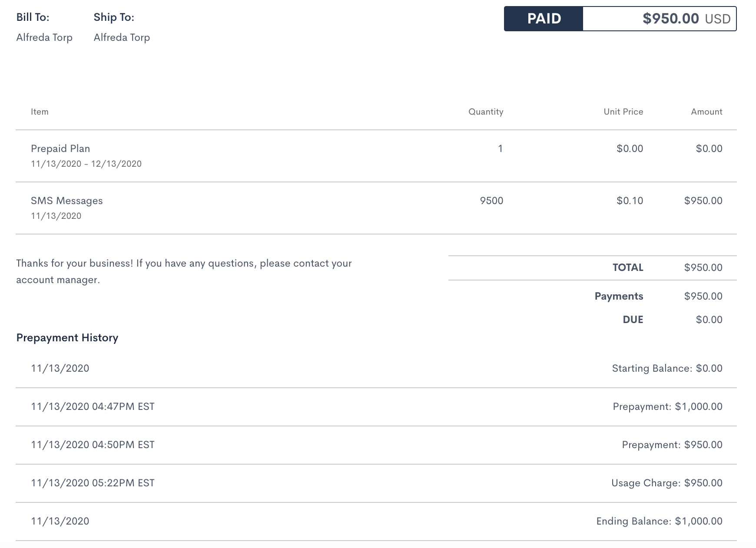Image resolution: width=756 pixels, height=548 pixels.
Task: Click the $950.00 value beside TOTAL
Action: (x=703, y=267)
